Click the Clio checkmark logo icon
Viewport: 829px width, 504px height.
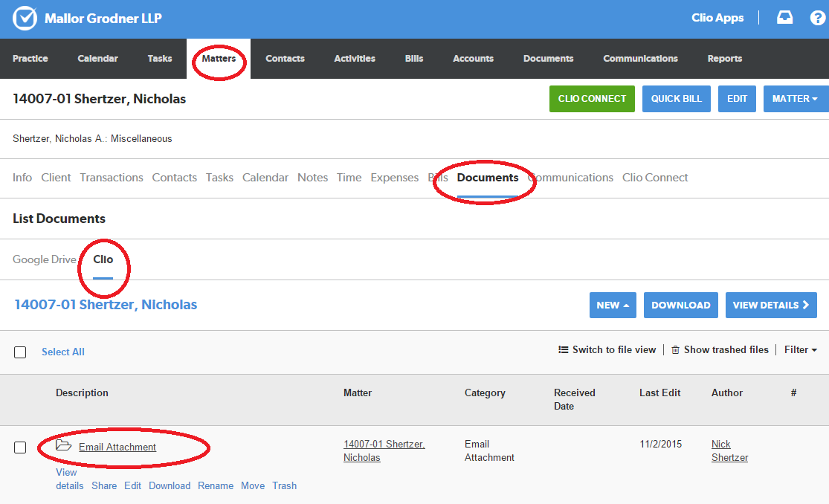(x=25, y=18)
